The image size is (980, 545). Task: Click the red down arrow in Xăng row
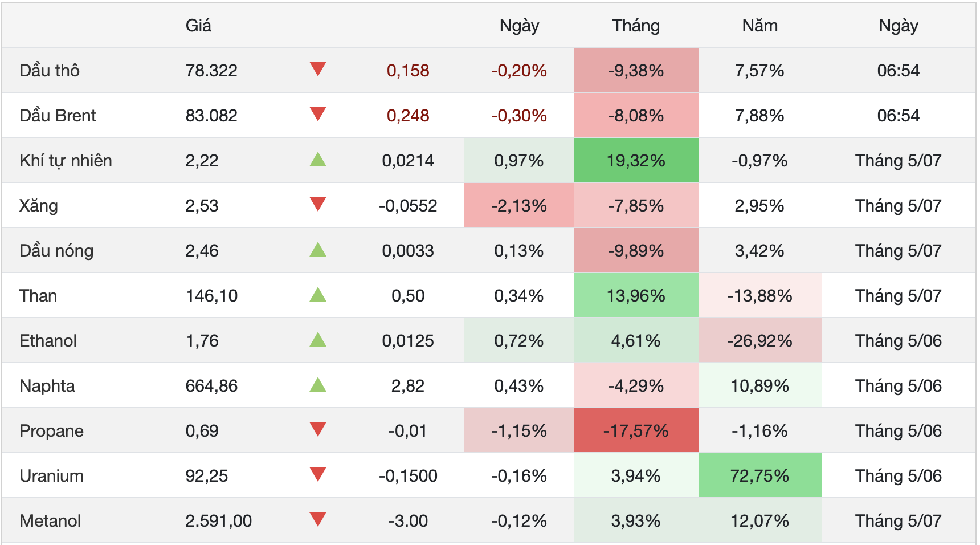click(318, 204)
